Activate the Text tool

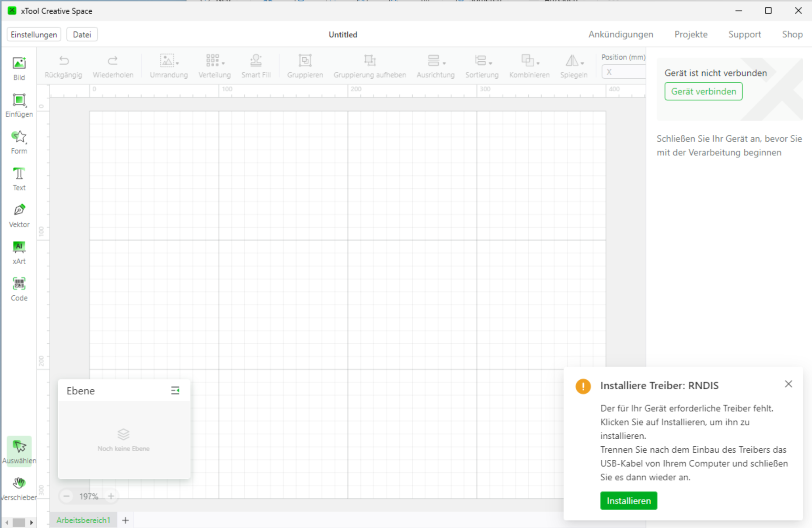pos(19,179)
